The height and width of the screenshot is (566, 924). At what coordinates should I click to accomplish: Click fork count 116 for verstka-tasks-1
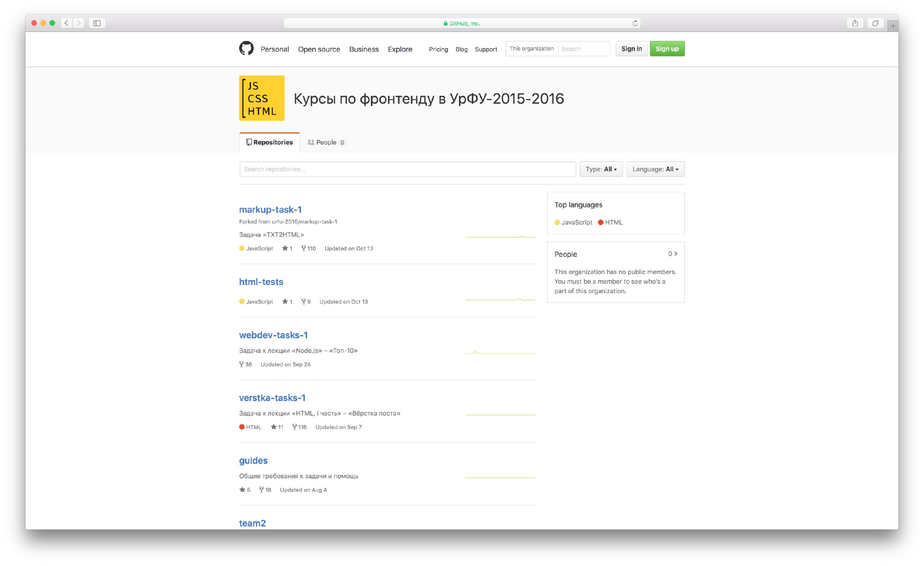[x=299, y=427]
